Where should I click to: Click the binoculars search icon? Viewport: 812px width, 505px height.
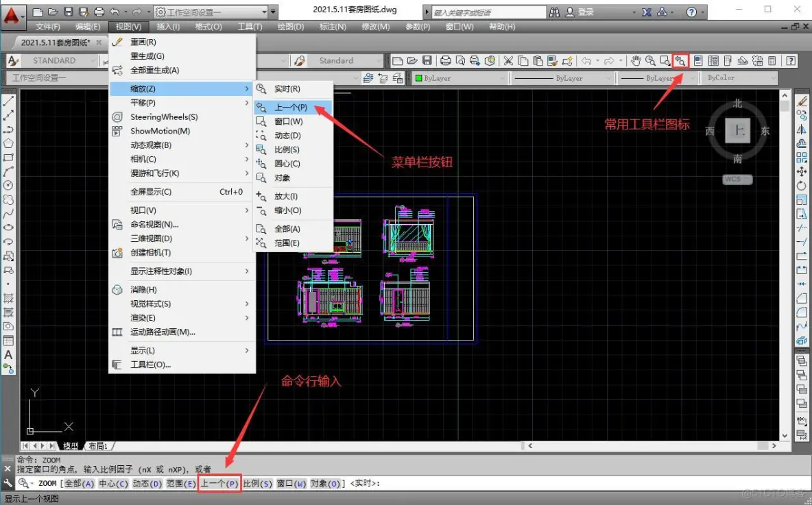555,12
